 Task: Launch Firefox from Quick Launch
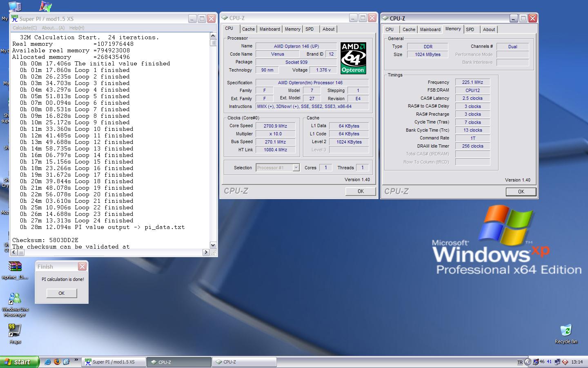point(57,362)
